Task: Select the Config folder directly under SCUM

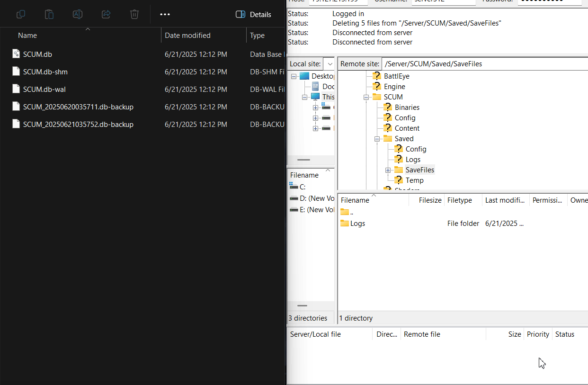Action: point(405,118)
